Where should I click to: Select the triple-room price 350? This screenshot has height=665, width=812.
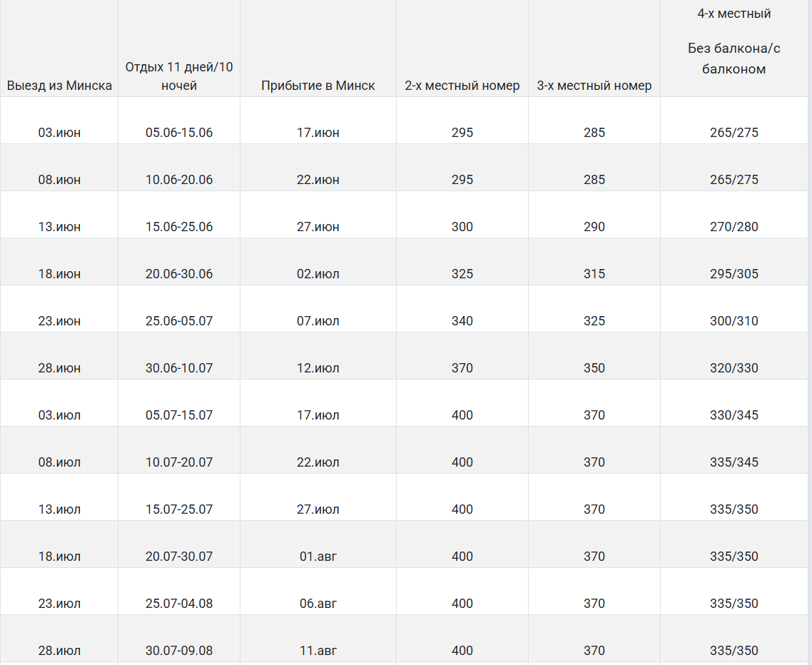click(594, 368)
